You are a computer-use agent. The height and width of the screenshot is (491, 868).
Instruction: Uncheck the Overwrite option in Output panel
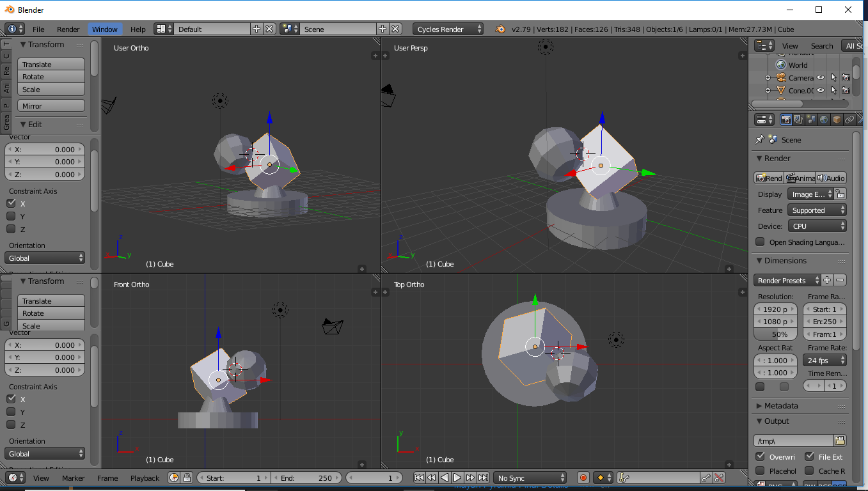pos(759,456)
